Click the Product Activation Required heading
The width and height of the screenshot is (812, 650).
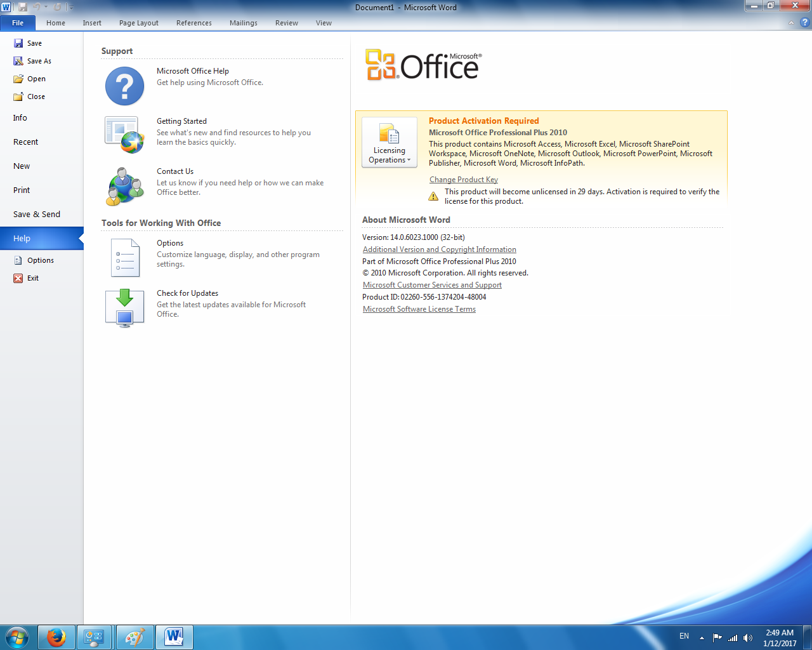[x=484, y=121]
